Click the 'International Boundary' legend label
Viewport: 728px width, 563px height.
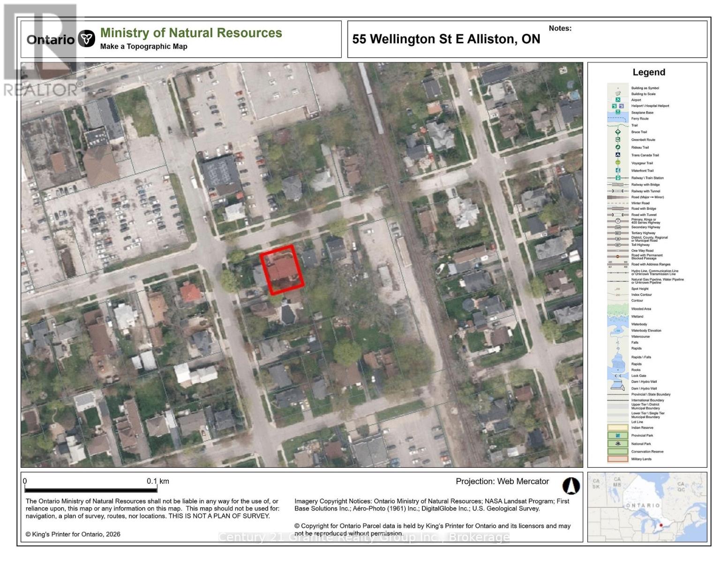(x=647, y=400)
